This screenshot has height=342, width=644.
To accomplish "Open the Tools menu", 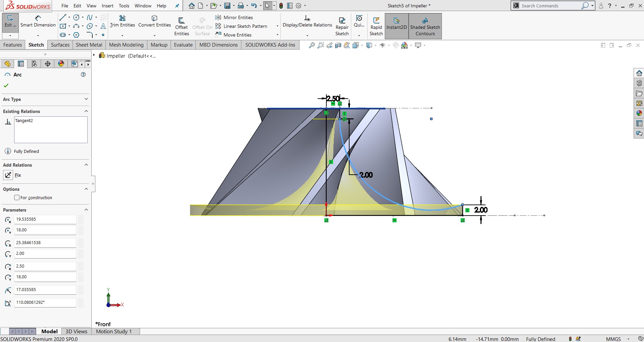I will click(124, 6).
